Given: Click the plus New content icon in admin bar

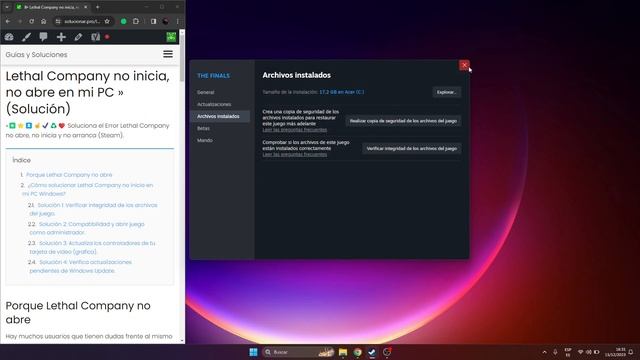Looking at the screenshot, I should pos(61,37).
